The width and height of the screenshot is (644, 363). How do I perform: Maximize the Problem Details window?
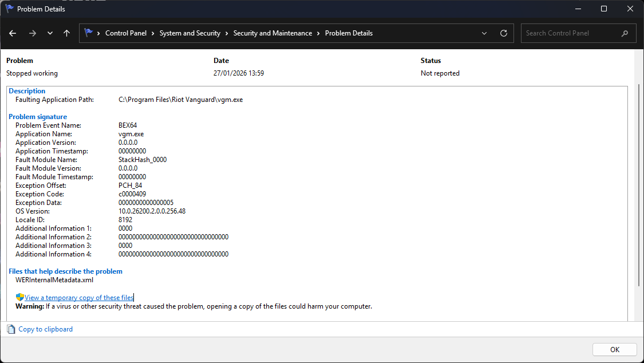coord(604,9)
